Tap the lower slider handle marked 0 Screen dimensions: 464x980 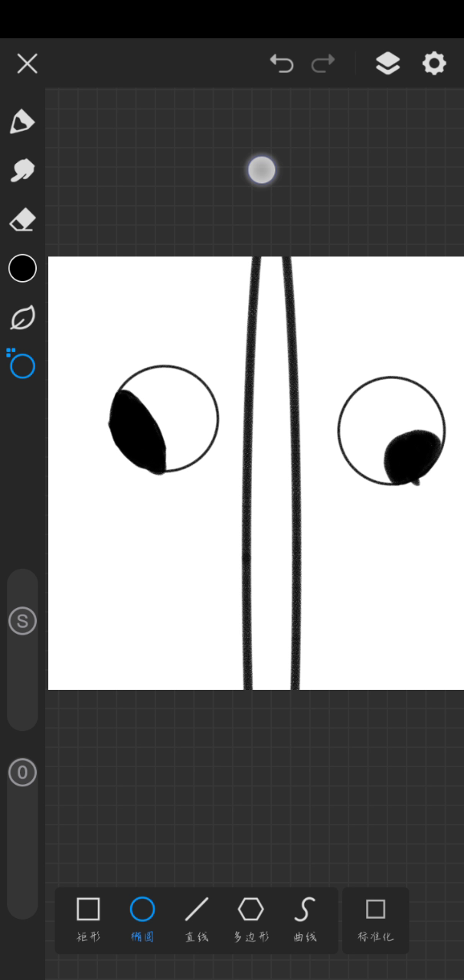22,773
